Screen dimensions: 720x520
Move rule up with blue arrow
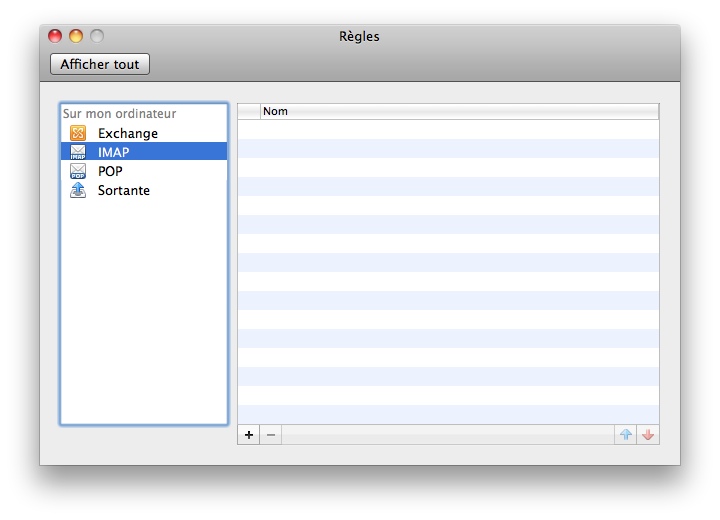(x=625, y=435)
